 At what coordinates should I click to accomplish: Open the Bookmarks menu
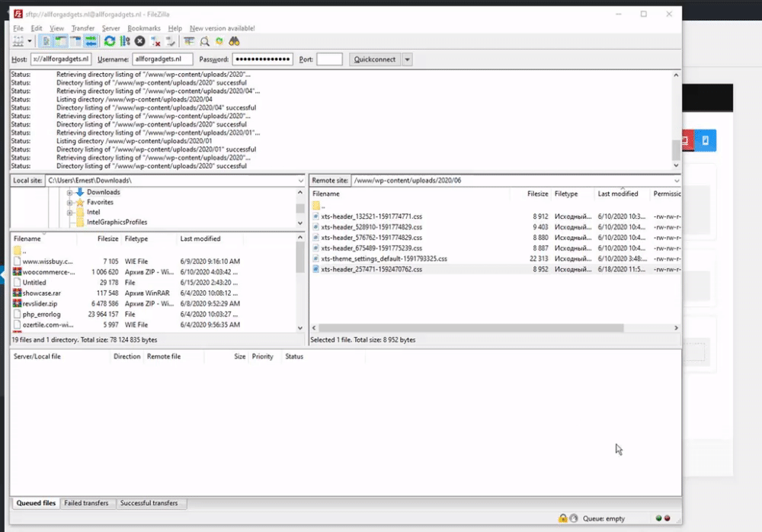click(144, 28)
